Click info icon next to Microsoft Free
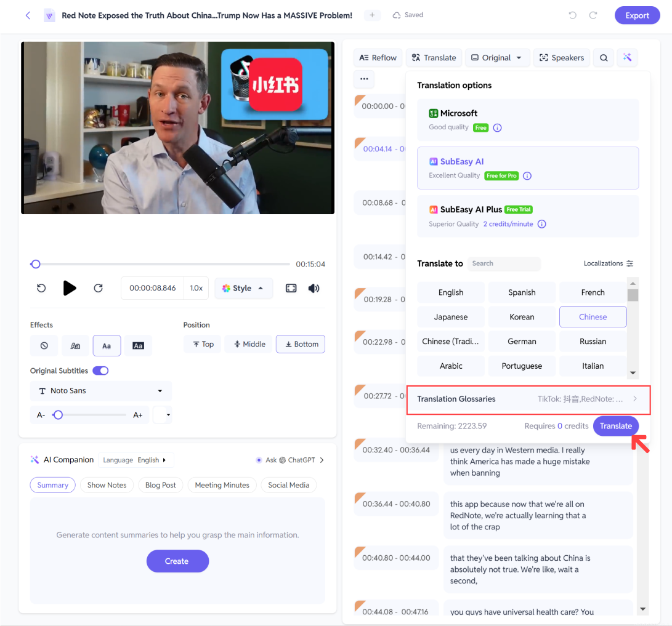The image size is (672, 626). click(x=497, y=127)
